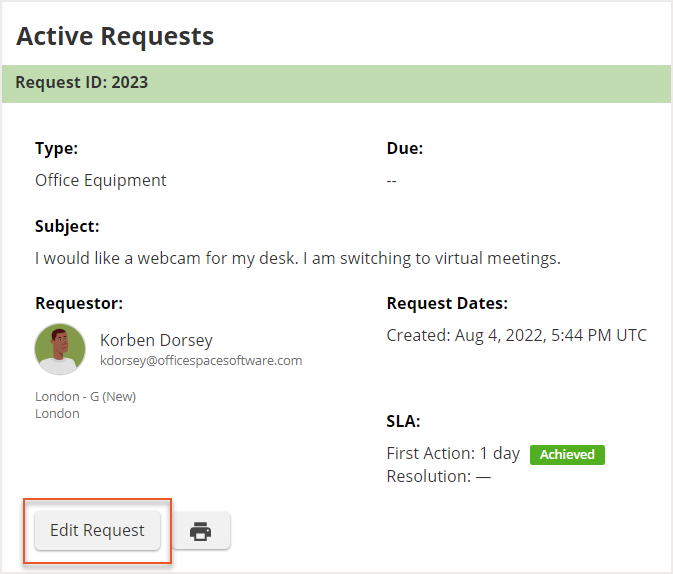Click the London city text under requestor
Viewport: 673px width, 574px height.
57,414
